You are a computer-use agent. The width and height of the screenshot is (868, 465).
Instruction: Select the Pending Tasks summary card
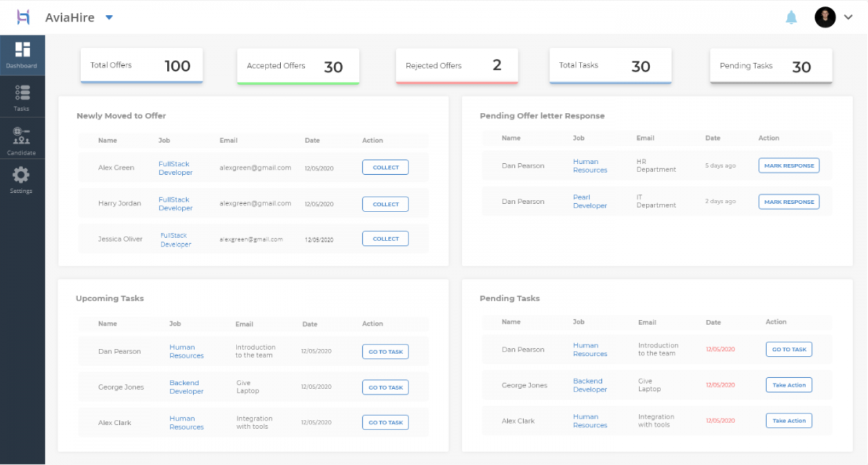[x=771, y=66]
